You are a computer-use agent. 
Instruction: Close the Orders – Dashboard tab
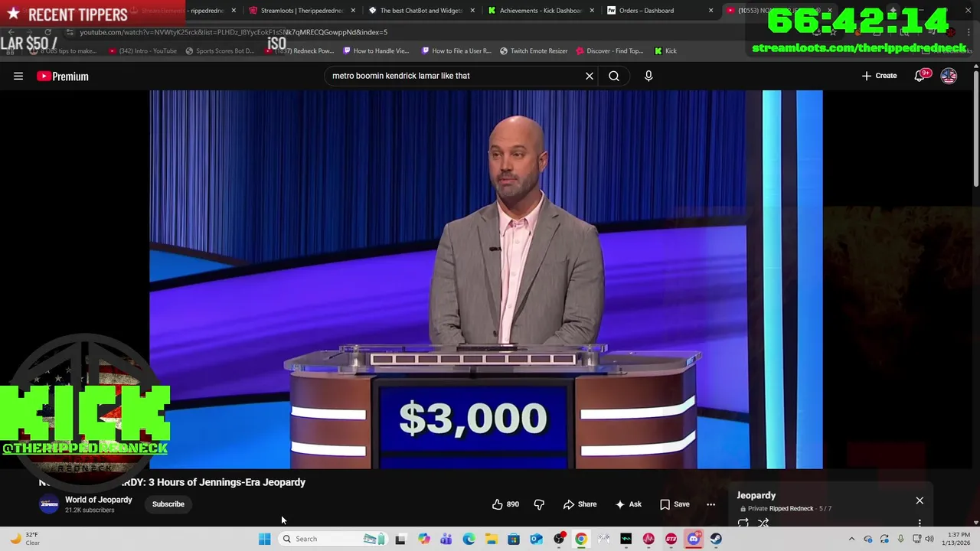[710, 11]
